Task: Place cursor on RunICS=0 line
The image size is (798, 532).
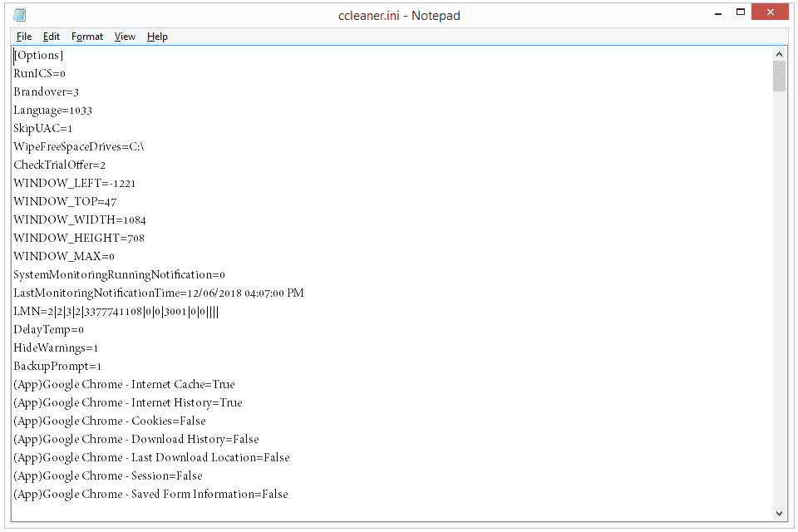Action: (39, 73)
